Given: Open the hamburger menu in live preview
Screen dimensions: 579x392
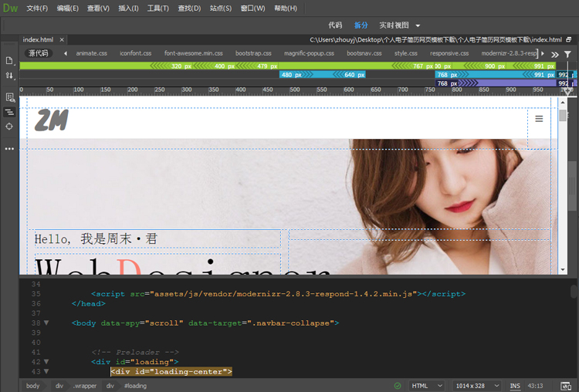Looking at the screenshot, I should point(539,119).
